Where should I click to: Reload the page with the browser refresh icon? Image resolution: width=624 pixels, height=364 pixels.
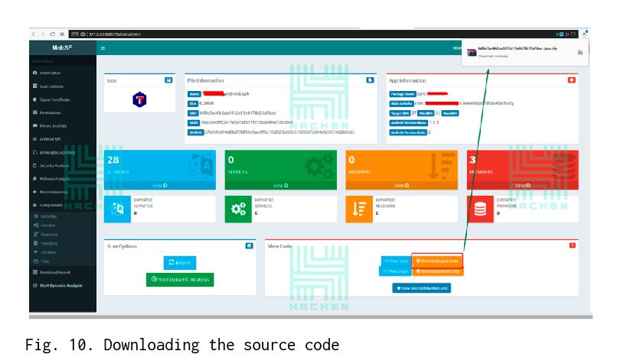[x=52, y=34]
